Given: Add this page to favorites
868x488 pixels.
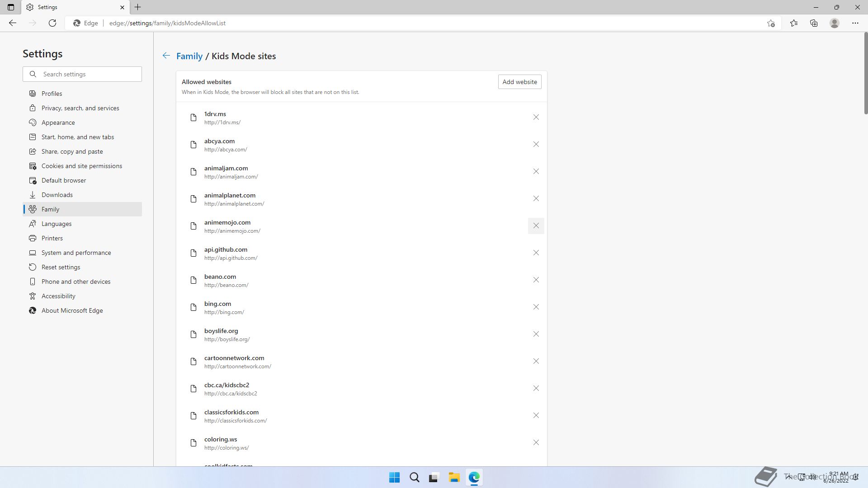Looking at the screenshot, I should click(x=771, y=23).
